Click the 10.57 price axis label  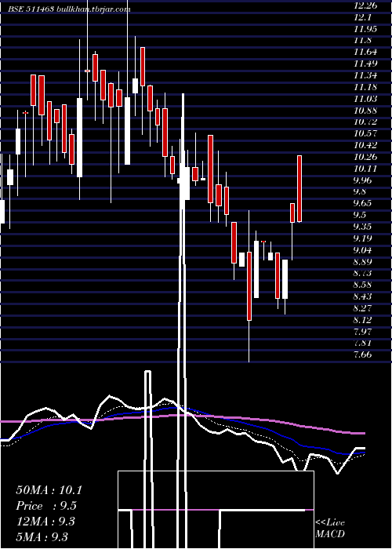coord(365,133)
